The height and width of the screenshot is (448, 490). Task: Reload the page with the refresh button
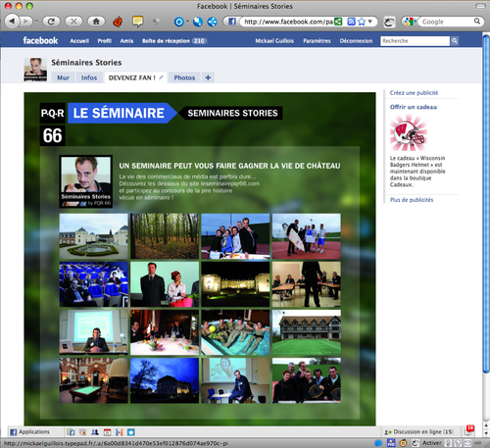pos(51,22)
